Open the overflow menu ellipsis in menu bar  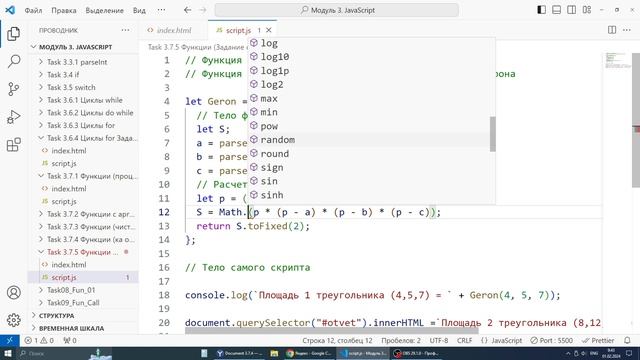click(x=162, y=10)
